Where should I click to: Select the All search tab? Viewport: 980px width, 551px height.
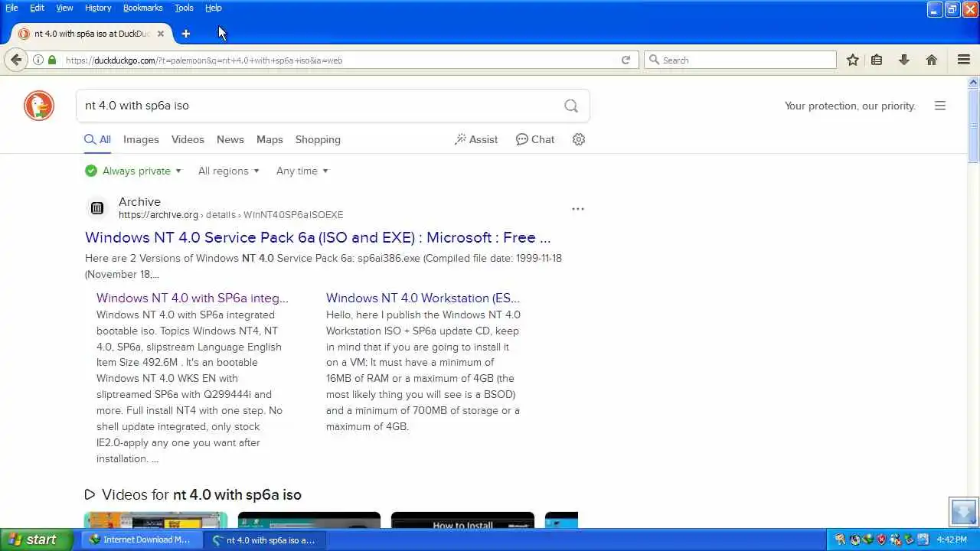[x=97, y=139]
